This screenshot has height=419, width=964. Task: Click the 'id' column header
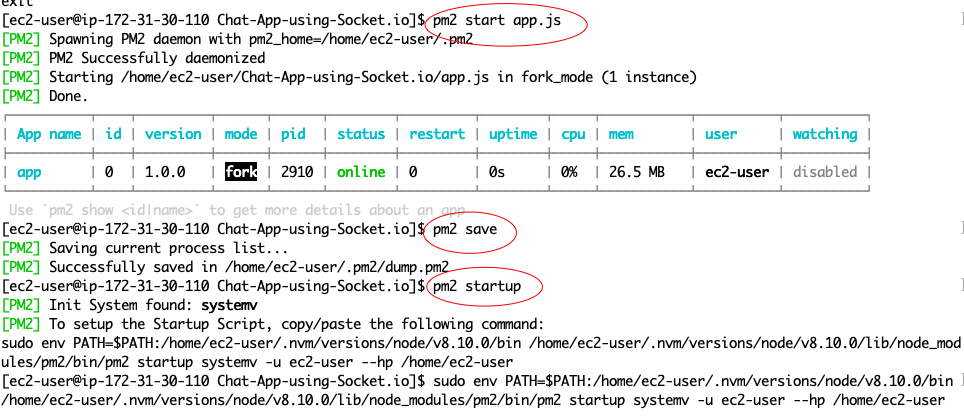coord(113,134)
